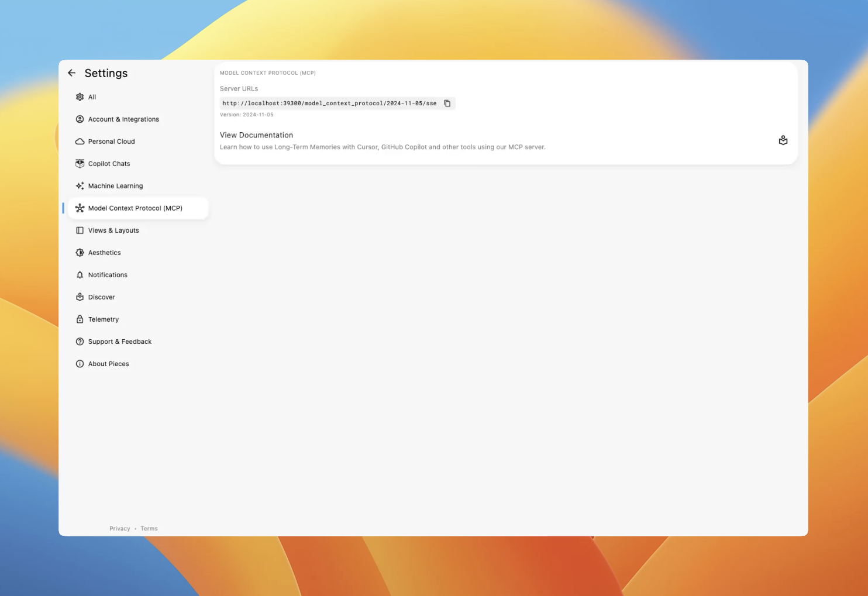Open the Privacy link
This screenshot has height=596, width=868.
point(120,529)
